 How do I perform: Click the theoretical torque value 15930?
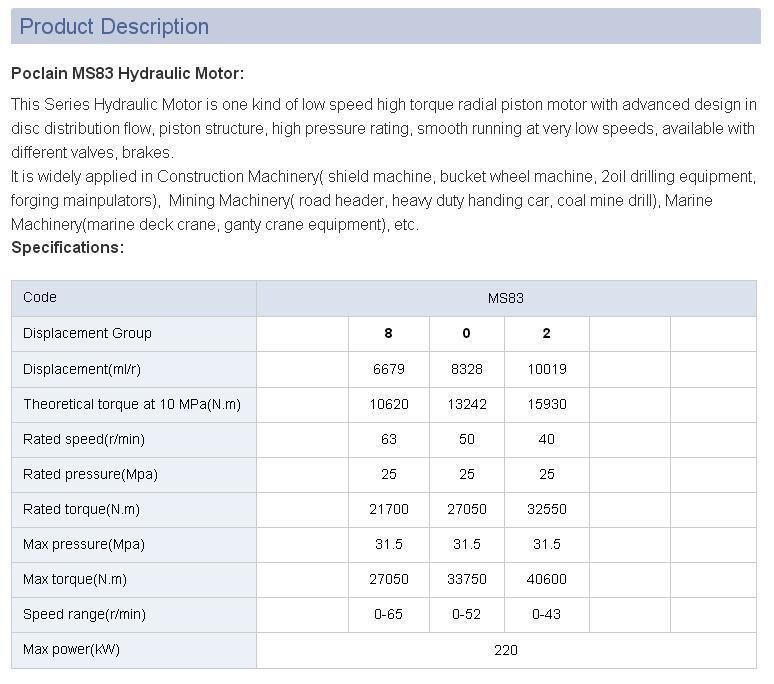click(546, 404)
